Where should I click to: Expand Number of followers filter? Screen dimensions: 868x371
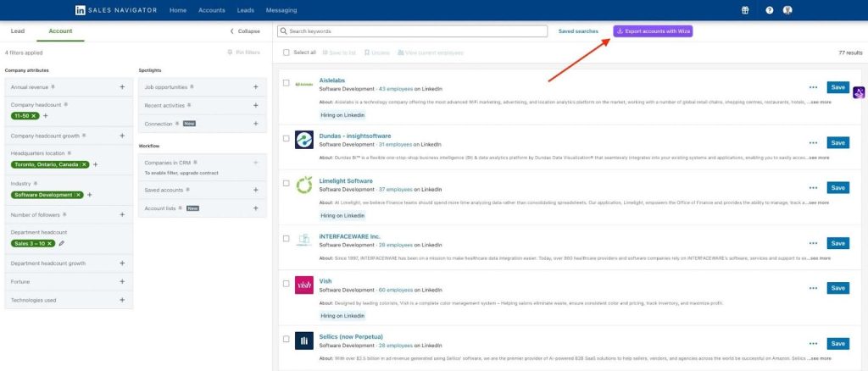[x=122, y=214]
